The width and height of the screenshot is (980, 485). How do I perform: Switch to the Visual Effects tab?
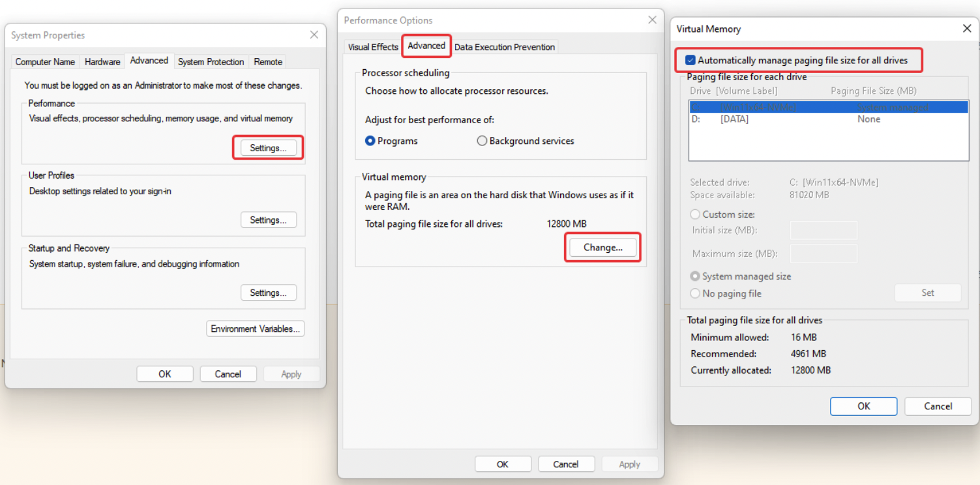point(373,47)
